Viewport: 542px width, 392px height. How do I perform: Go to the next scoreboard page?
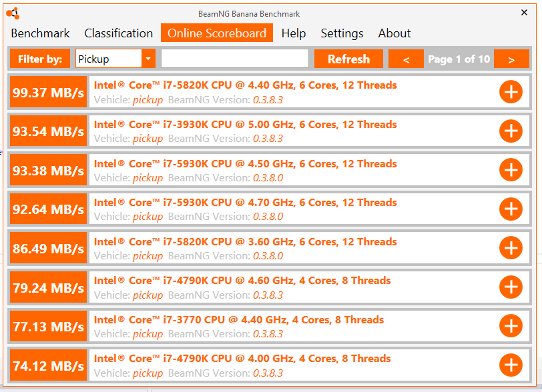511,59
